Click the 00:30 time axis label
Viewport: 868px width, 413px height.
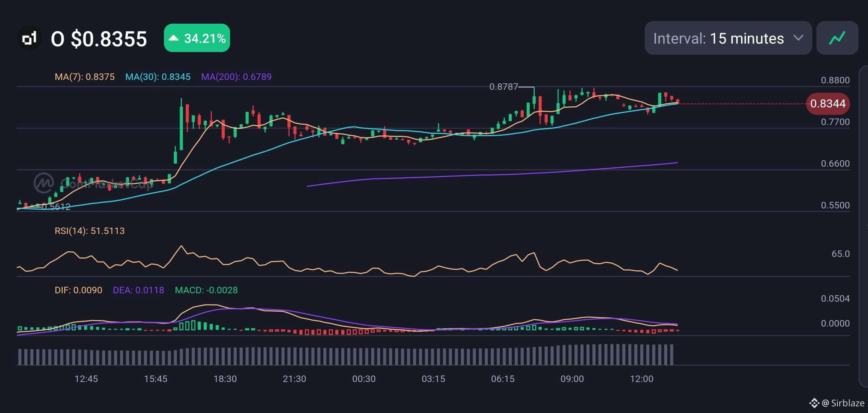(x=364, y=379)
